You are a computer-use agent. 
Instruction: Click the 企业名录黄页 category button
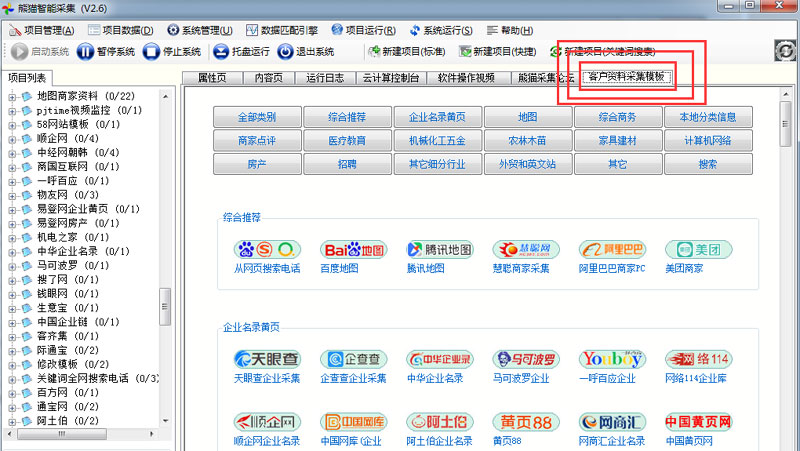tap(437, 117)
